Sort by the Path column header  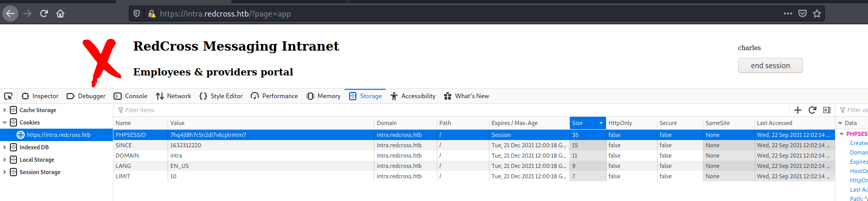[x=463, y=123]
